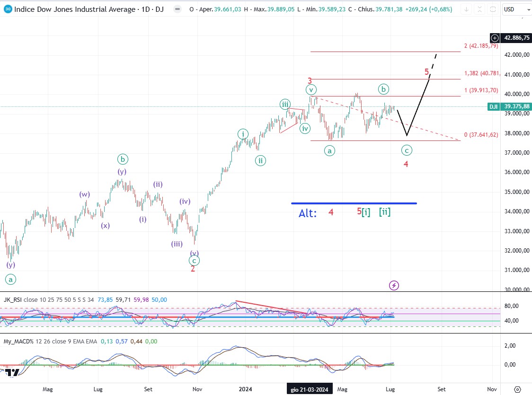Click the down arrow pane button
Screen dimensions: 532x395
[467, 9]
